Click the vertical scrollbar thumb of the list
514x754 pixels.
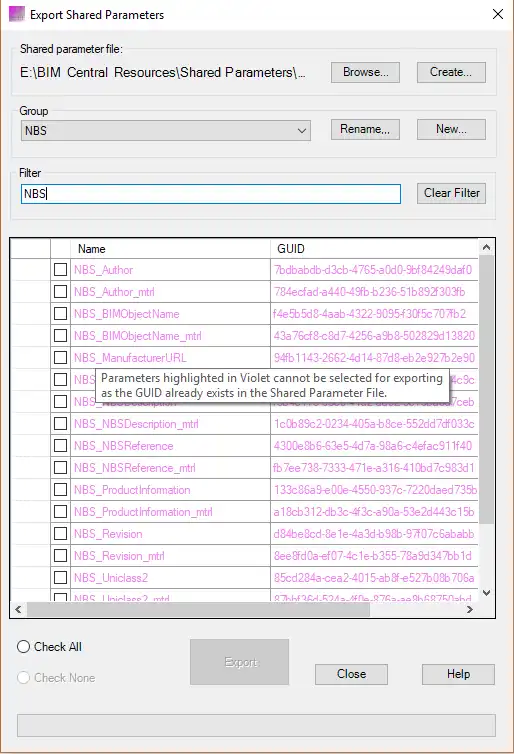pyautogui.click(x=486, y=390)
